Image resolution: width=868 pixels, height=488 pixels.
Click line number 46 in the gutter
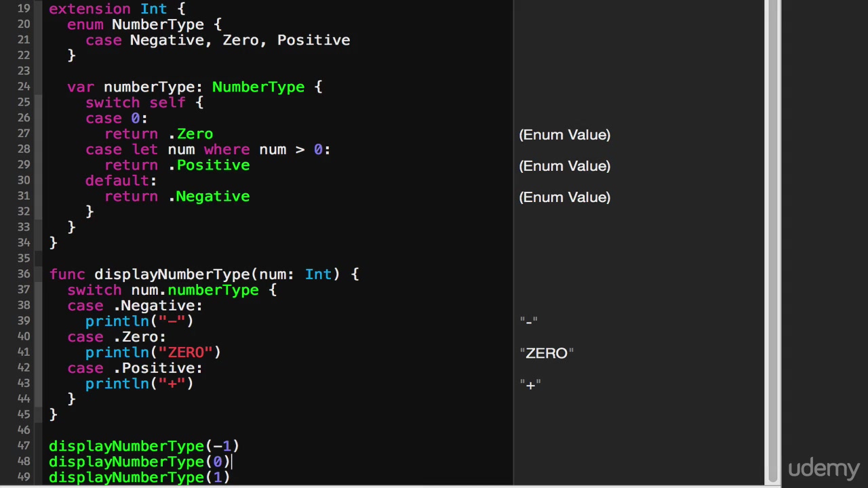pyautogui.click(x=24, y=430)
